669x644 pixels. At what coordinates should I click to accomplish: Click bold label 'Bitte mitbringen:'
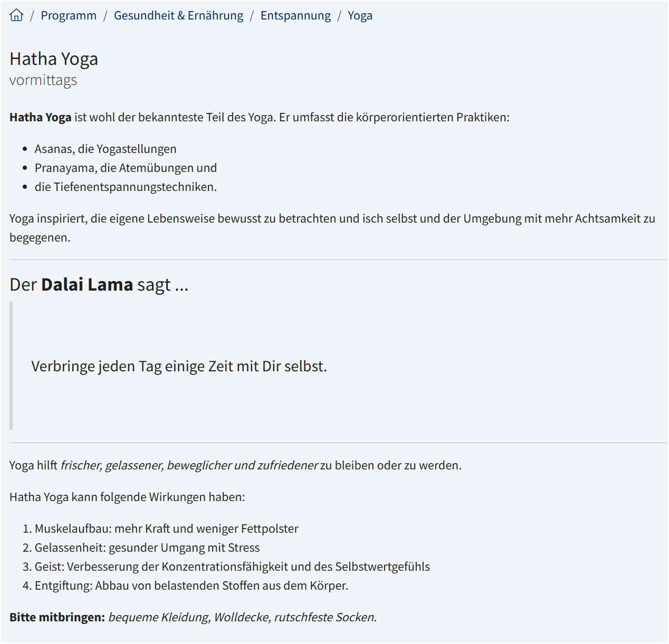[58, 617]
